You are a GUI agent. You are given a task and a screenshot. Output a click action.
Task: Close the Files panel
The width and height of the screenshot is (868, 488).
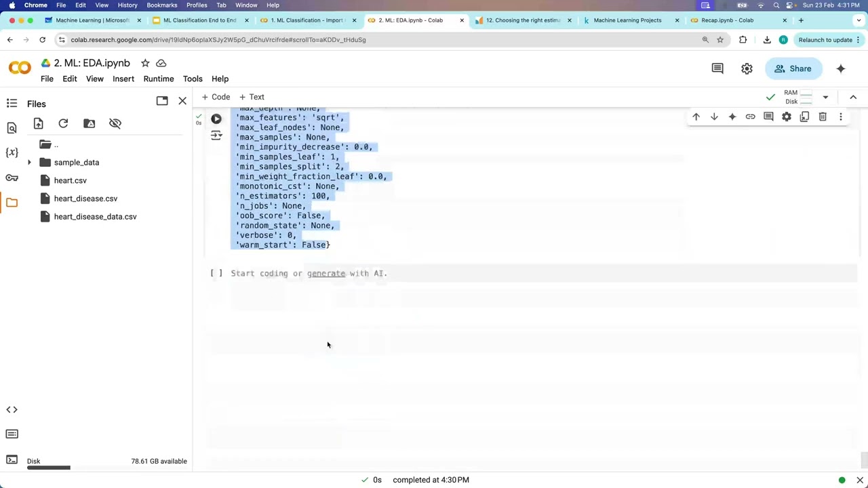click(182, 101)
